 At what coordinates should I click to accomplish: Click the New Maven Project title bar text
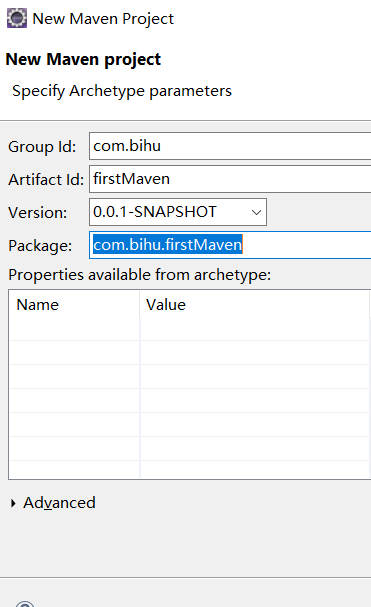[x=103, y=19]
